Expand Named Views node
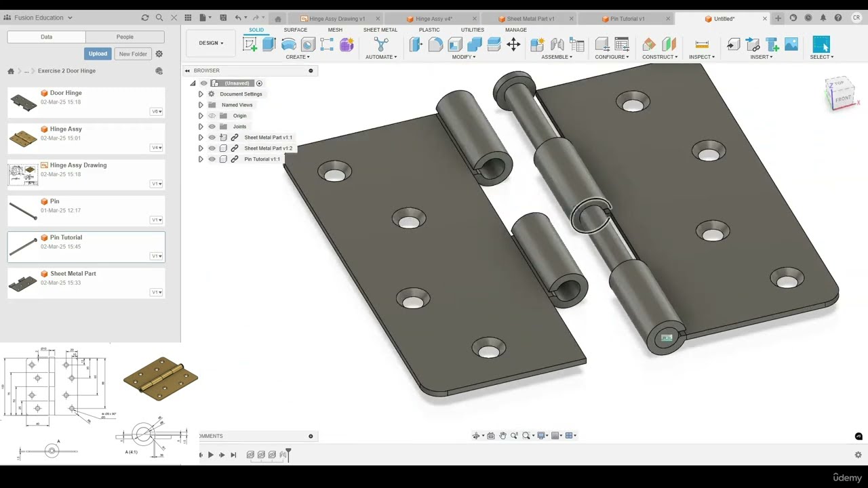This screenshot has height=488, width=868. (x=201, y=105)
